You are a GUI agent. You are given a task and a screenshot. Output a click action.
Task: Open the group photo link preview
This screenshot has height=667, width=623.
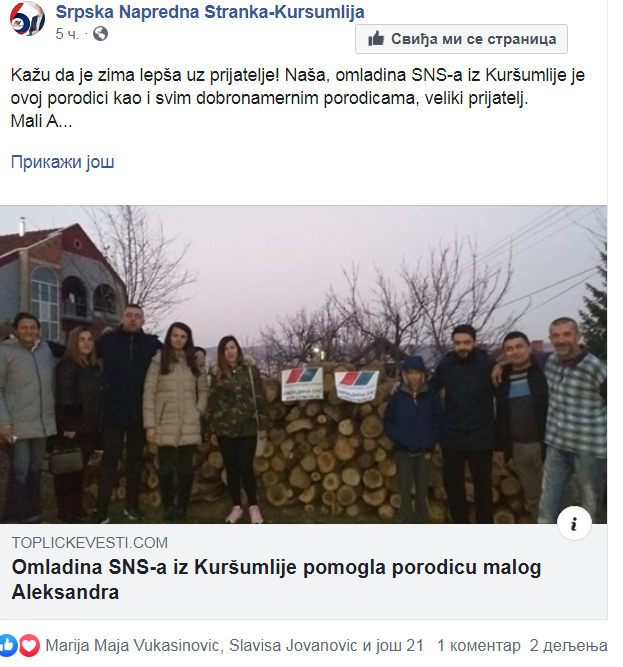pyautogui.click(x=303, y=365)
